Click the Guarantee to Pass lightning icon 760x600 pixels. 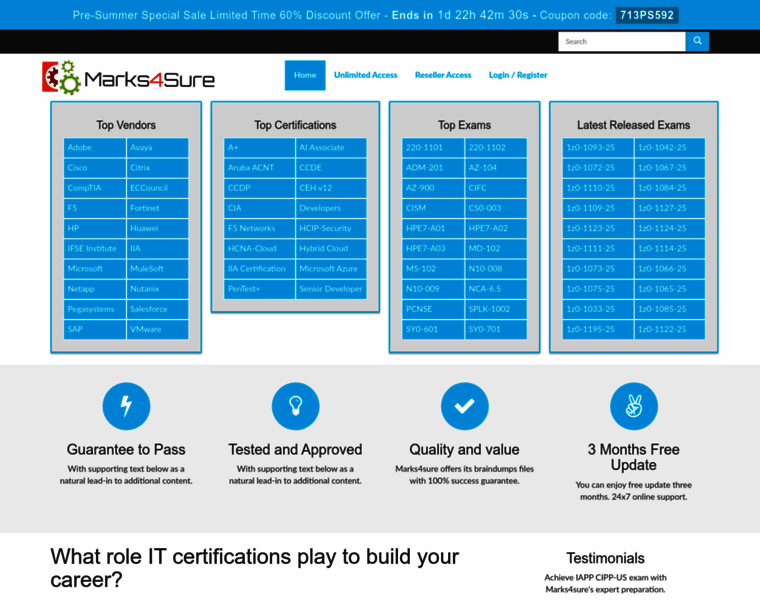126,406
